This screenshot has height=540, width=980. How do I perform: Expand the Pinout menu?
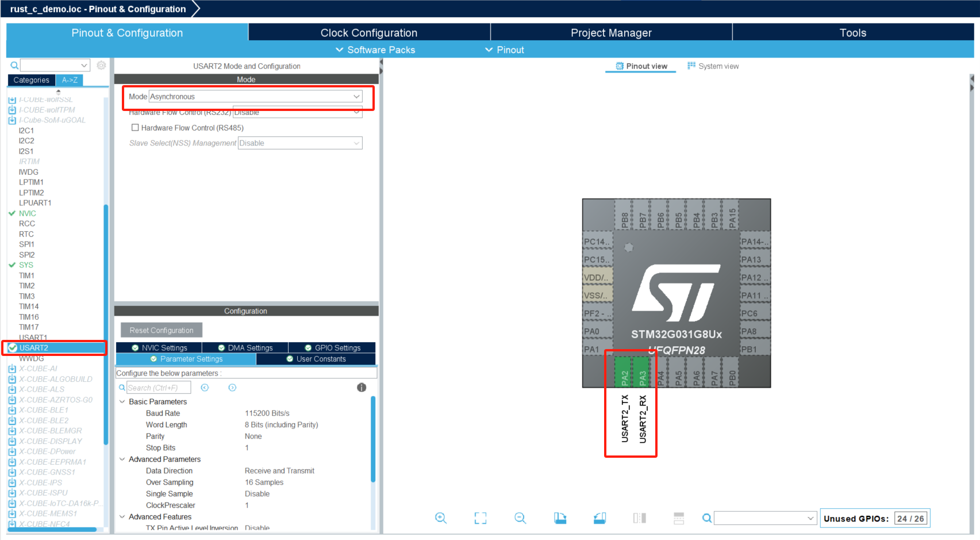point(505,50)
